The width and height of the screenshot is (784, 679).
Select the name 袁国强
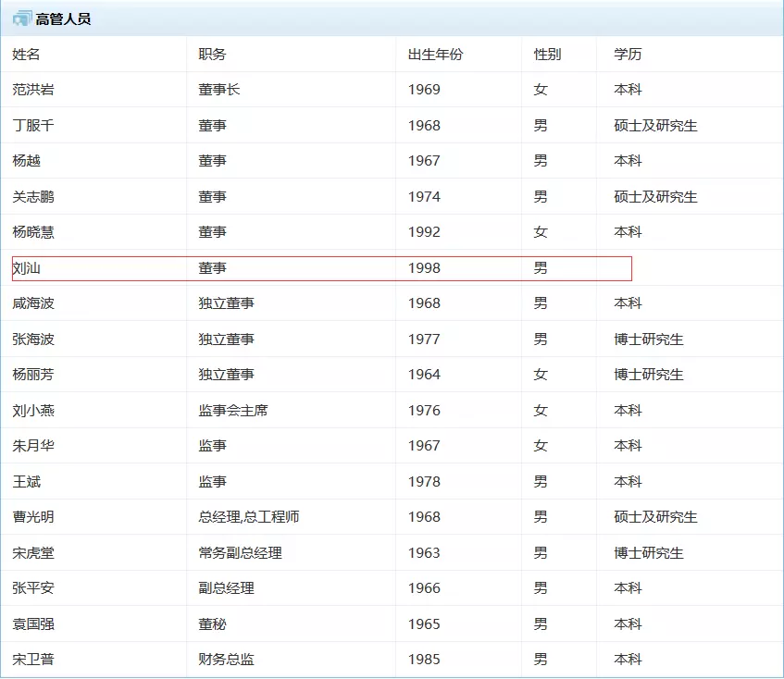33,624
